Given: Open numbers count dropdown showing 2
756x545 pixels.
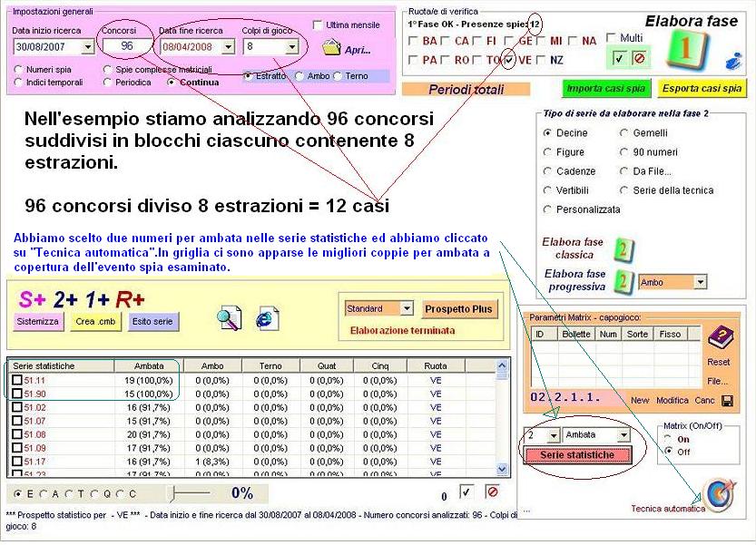Looking at the screenshot, I should click(554, 435).
